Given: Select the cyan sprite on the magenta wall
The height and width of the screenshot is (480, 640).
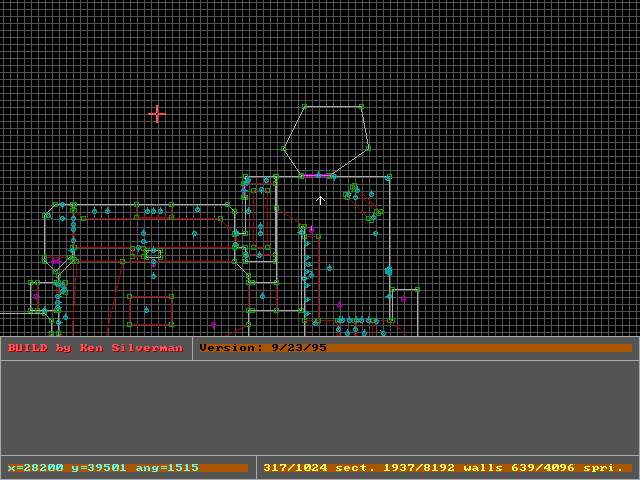Looking at the screenshot, I should (x=318, y=175).
